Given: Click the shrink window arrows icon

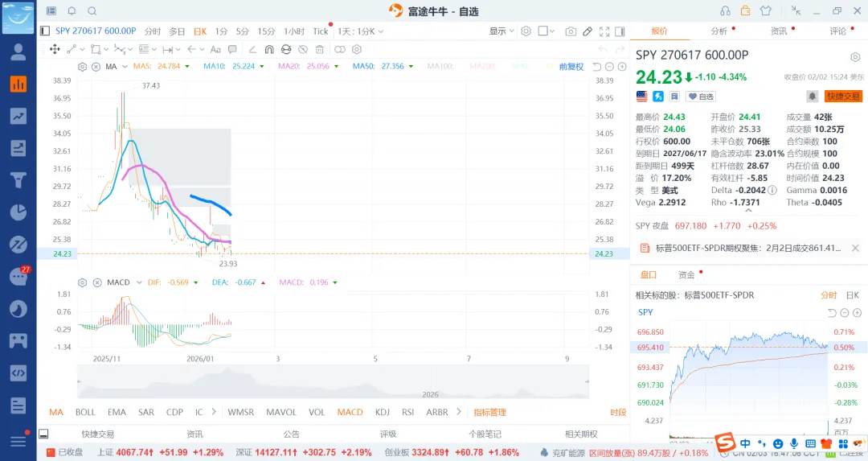Looking at the screenshot, I should click(x=796, y=10).
